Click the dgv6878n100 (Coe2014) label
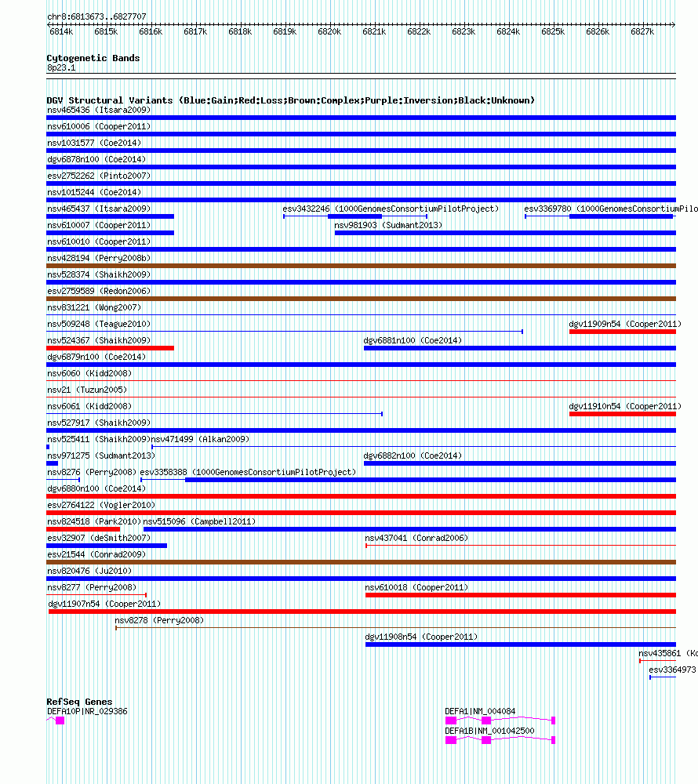The width and height of the screenshot is (698, 784). point(96,159)
